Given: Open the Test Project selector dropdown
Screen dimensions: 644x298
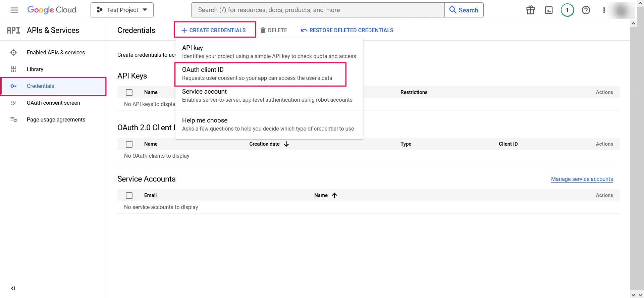Looking at the screenshot, I should pos(122,10).
